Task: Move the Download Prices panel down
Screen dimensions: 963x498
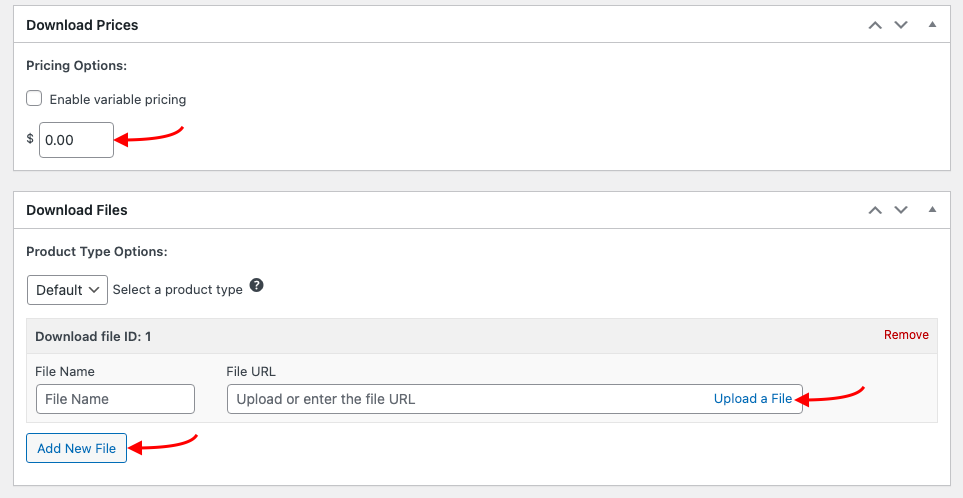Action: (900, 25)
